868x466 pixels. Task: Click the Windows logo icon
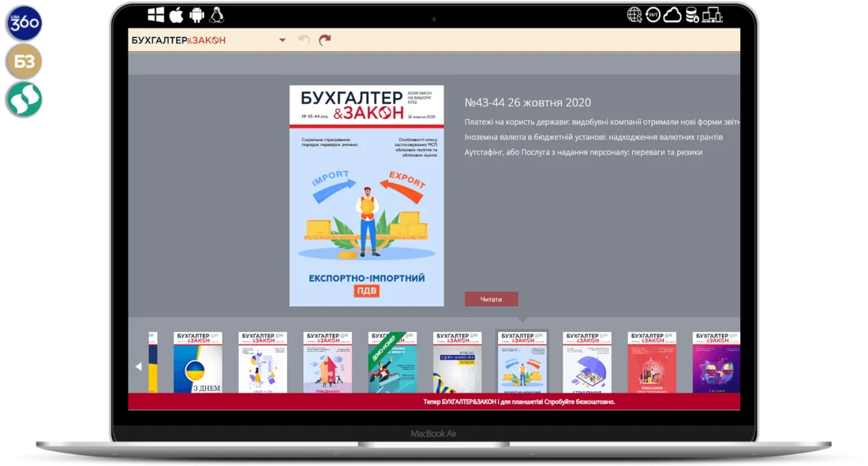[x=156, y=15]
